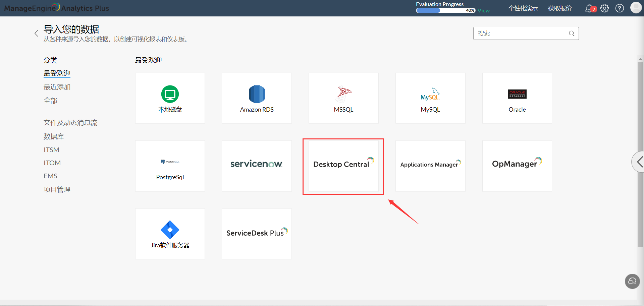Screen dimensions: 644x306
Task: Open the ITSM category
Action: point(51,150)
